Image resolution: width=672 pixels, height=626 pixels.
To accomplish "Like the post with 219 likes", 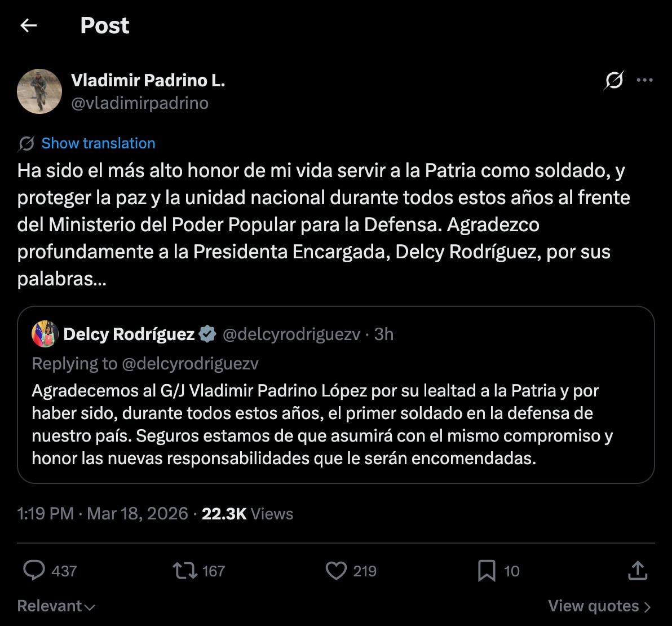I will tap(335, 571).
